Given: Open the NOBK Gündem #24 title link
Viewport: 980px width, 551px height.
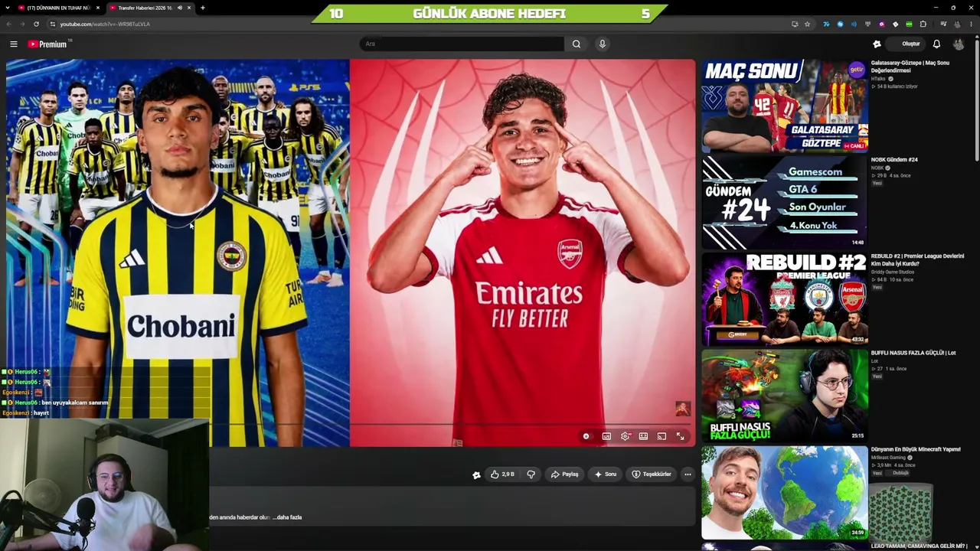Looking at the screenshot, I should pos(894,160).
